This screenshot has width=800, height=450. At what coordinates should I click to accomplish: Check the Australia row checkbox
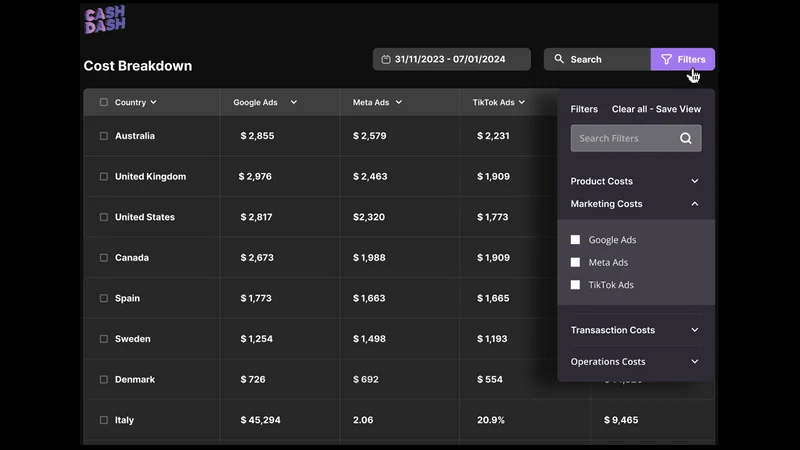tap(104, 136)
